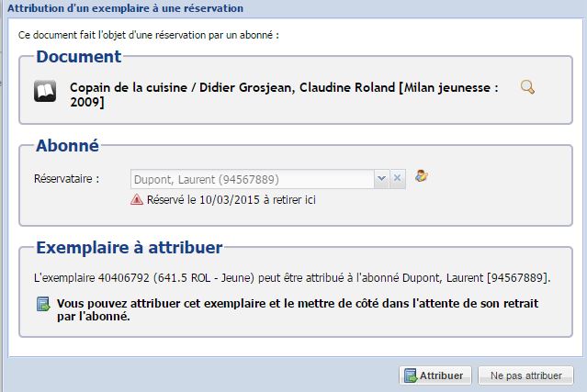Image resolution: width=587 pixels, height=392 pixels.
Task: Click the green arrow icon inside the Attribuer button
Action: coord(411,375)
